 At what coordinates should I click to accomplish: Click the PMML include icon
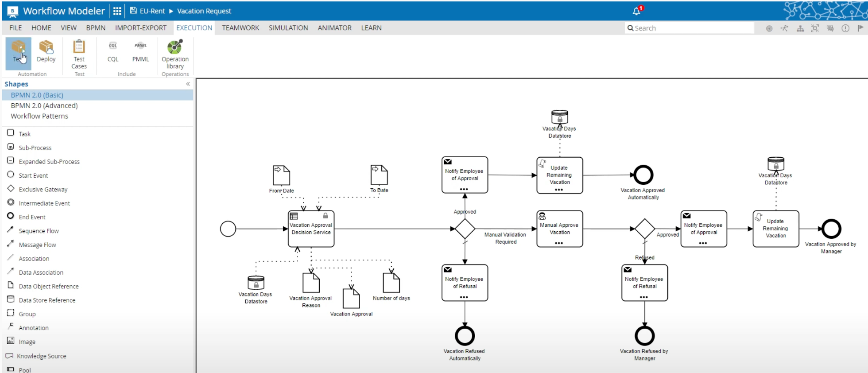[x=140, y=52]
